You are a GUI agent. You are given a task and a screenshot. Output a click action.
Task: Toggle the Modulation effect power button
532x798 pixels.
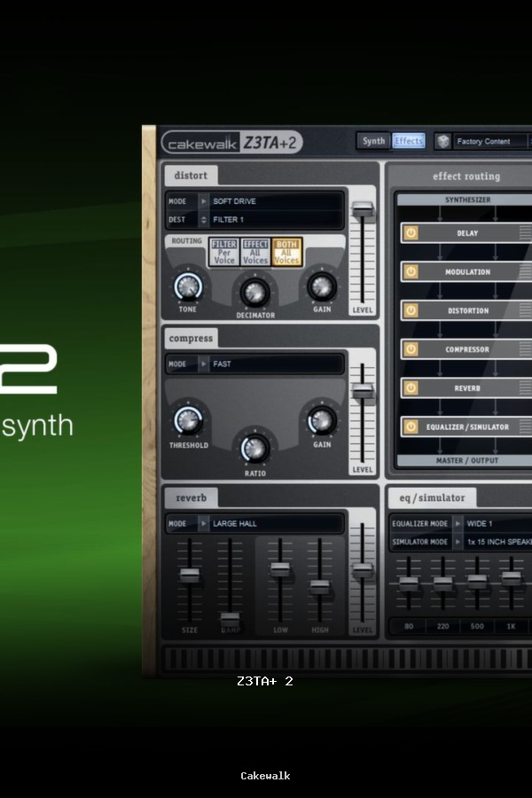(x=411, y=272)
